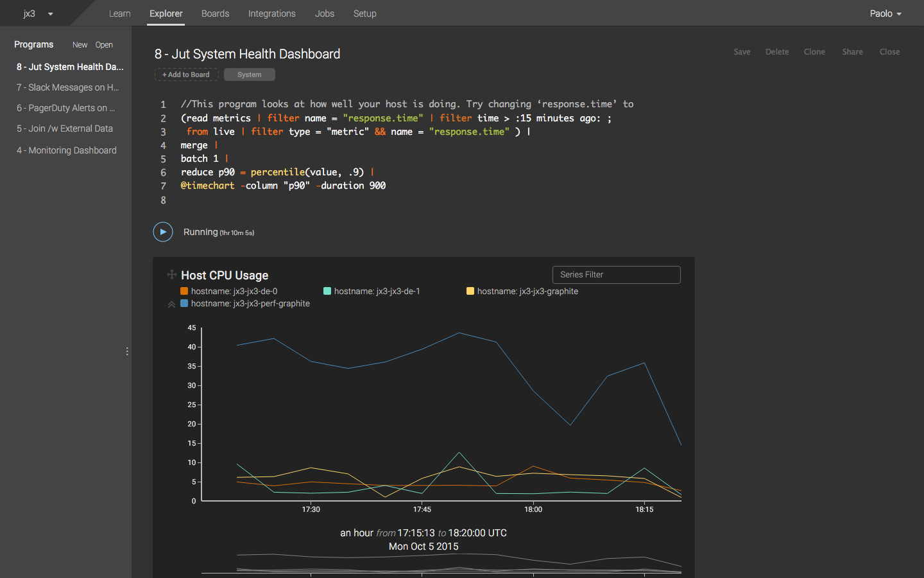Open the jx3 deployment dropdown
This screenshot has width=924, height=578.
tap(38, 13)
